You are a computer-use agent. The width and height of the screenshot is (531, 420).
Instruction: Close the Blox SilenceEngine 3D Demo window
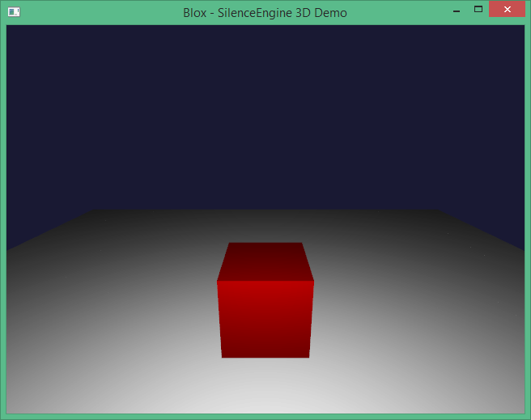[x=507, y=9]
